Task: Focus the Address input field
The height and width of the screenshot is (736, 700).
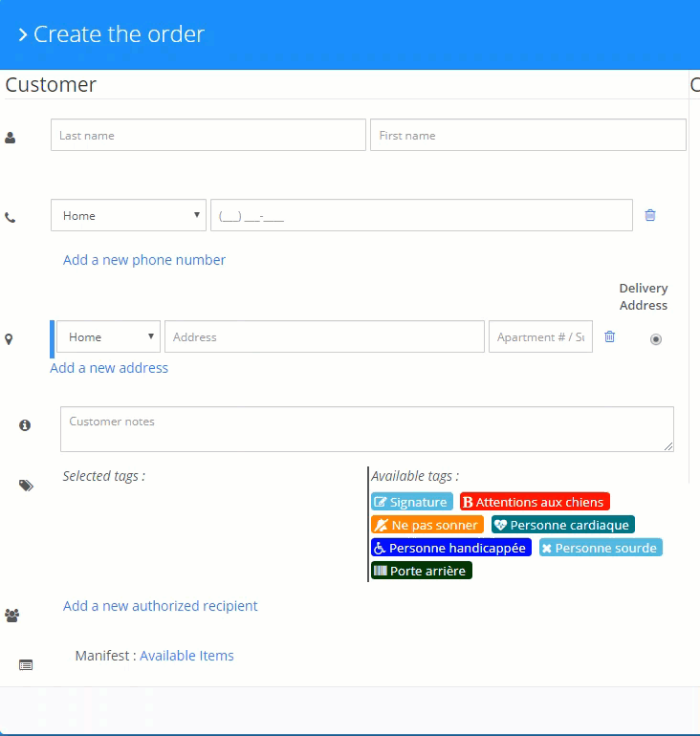Action: pos(324,337)
